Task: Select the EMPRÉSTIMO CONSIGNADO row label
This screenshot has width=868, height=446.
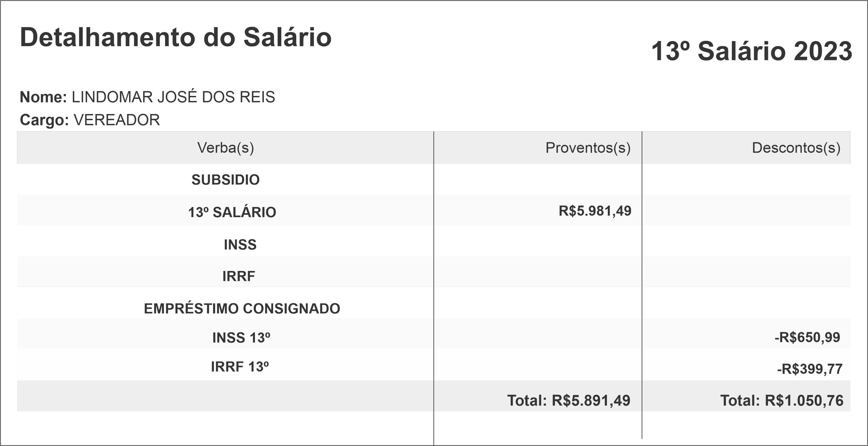Action: coord(242,309)
